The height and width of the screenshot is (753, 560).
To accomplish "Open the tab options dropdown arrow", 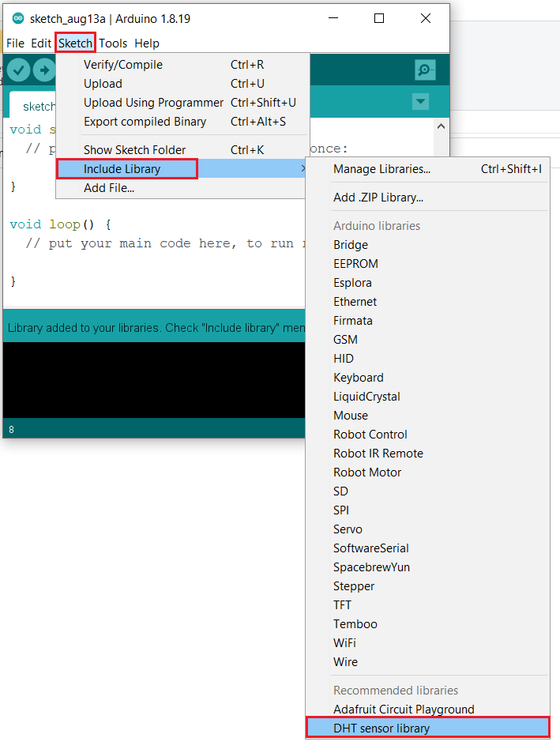I will click(420, 102).
